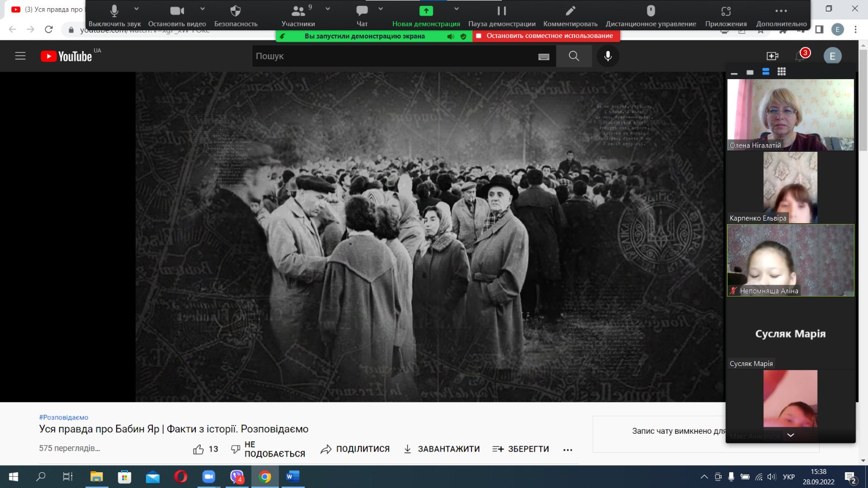Open Zoom Чат panel
The width and height of the screenshot is (868, 488).
click(362, 16)
